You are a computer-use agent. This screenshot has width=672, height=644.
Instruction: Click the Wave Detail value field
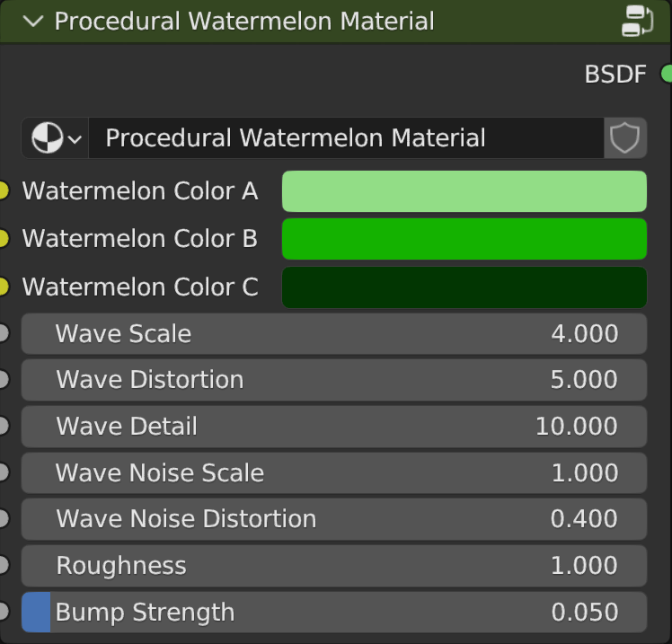coord(333,427)
